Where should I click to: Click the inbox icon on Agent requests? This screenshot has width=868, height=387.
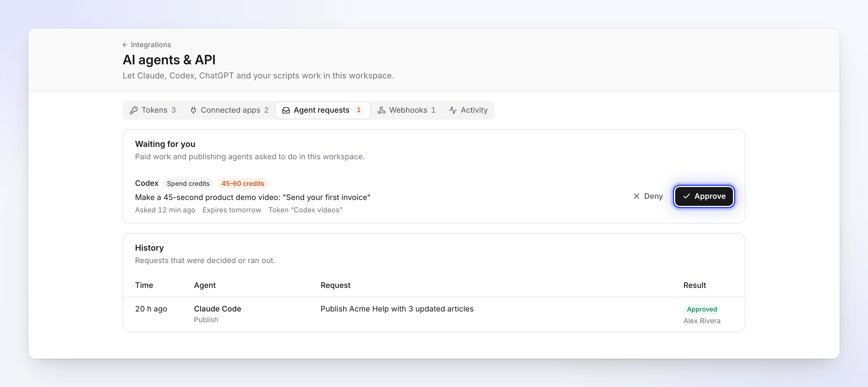pos(286,110)
